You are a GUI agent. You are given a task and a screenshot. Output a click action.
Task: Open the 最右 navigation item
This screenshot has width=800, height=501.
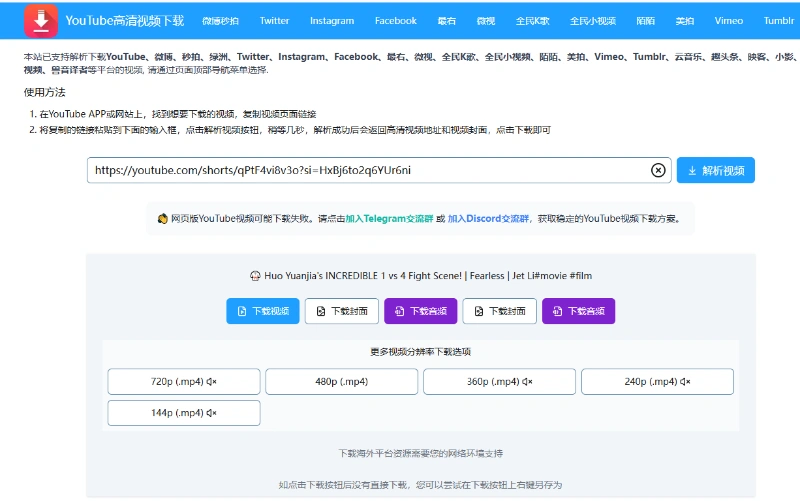point(446,21)
